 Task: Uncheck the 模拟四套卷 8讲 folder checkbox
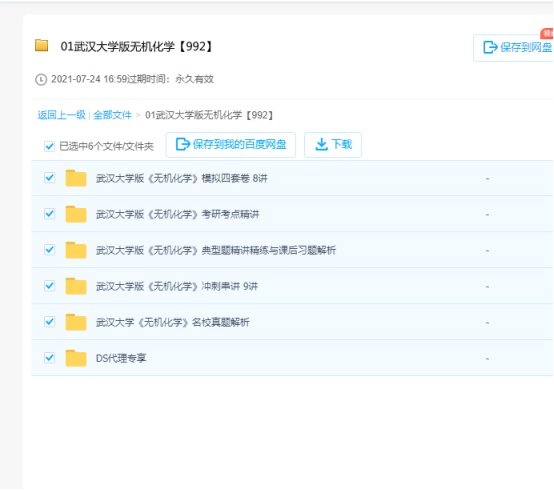49,178
